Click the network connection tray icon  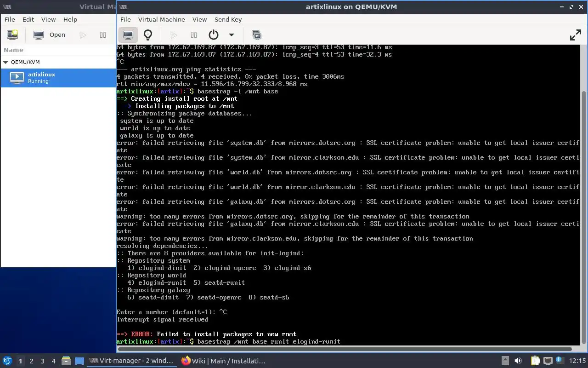tap(548, 361)
